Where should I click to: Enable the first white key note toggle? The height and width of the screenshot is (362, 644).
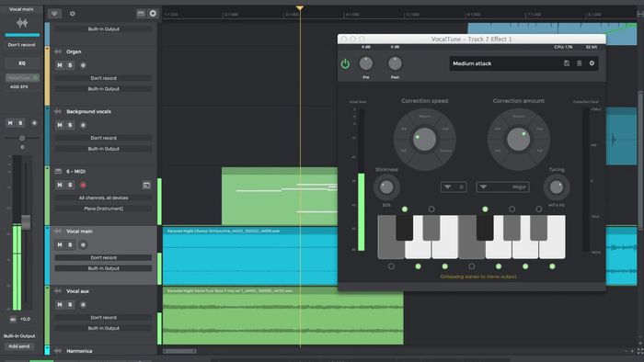click(x=391, y=266)
